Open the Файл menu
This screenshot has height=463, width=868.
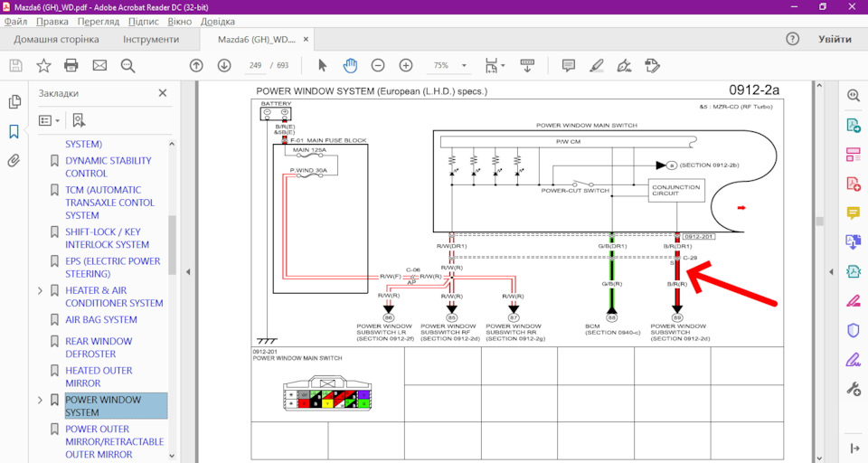coord(15,22)
